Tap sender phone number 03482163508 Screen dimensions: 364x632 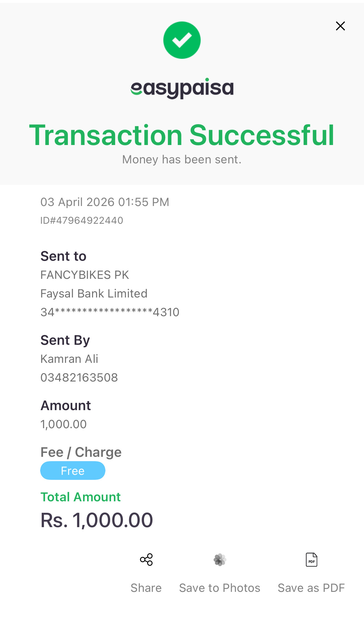79,377
